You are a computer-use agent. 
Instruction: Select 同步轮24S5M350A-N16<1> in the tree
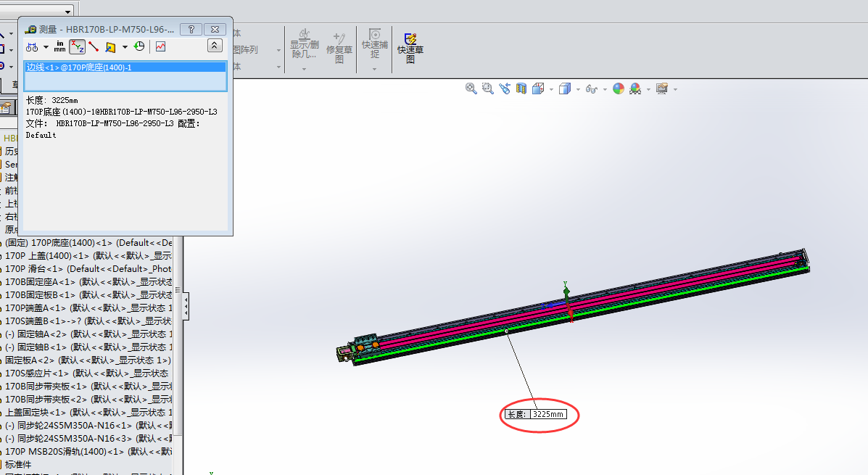tap(88, 425)
